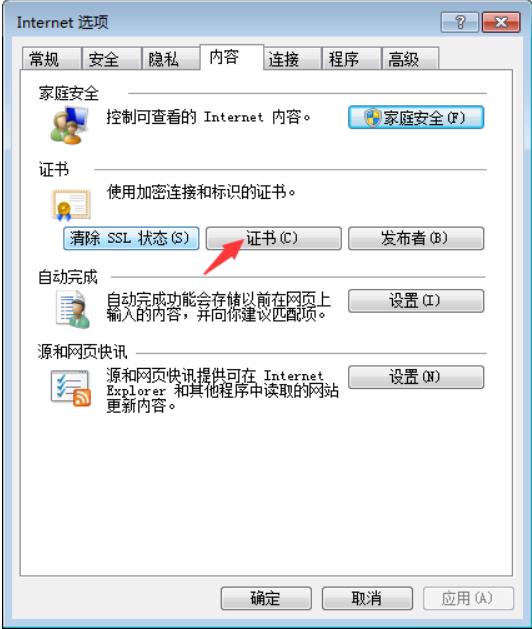532x629 pixels.
Task: Click the certificate ribbon icon
Action: tap(71, 205)
